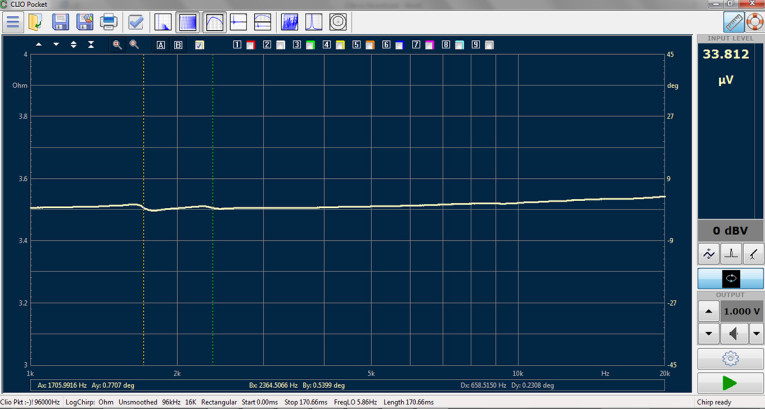Image resolution: width=765 pixels, height=409 pixels.
Task: Open help via the lifebuoy icon
Action: (x=755, y=22)
